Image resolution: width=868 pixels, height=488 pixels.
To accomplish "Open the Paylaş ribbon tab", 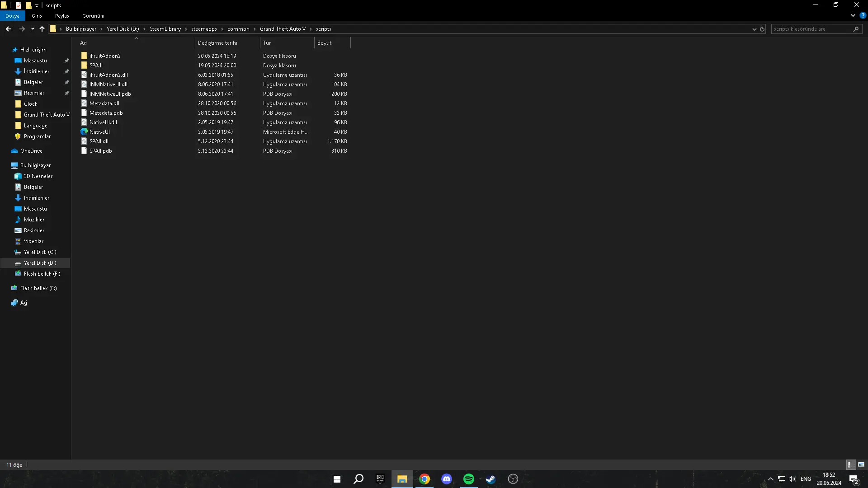I will click(x=62, y=16).
